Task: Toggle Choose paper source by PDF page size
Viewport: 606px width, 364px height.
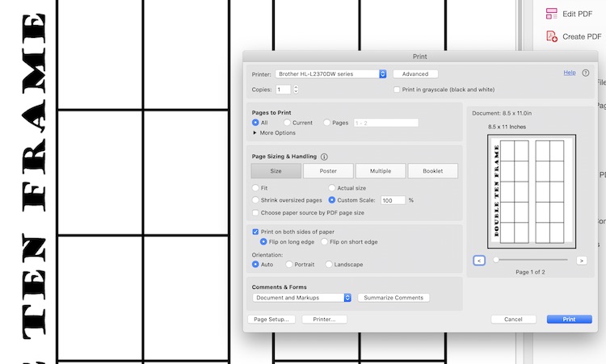Action: pyautogui.click(x=255, y=213)
